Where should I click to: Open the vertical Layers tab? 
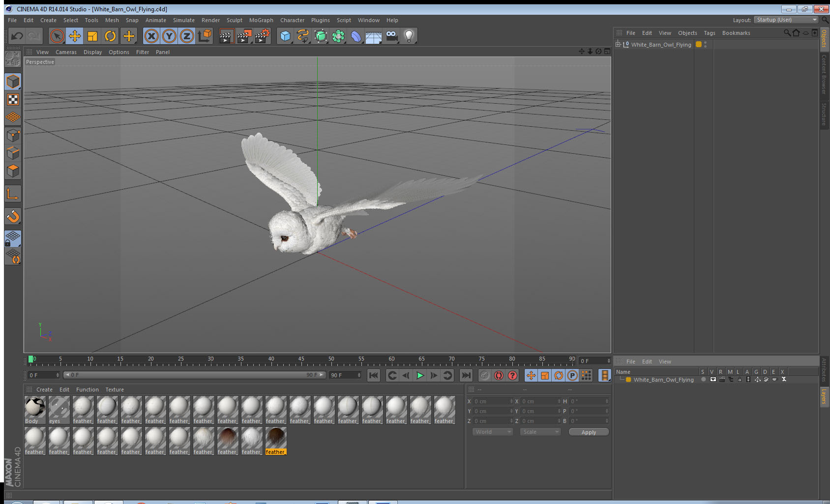824,396
